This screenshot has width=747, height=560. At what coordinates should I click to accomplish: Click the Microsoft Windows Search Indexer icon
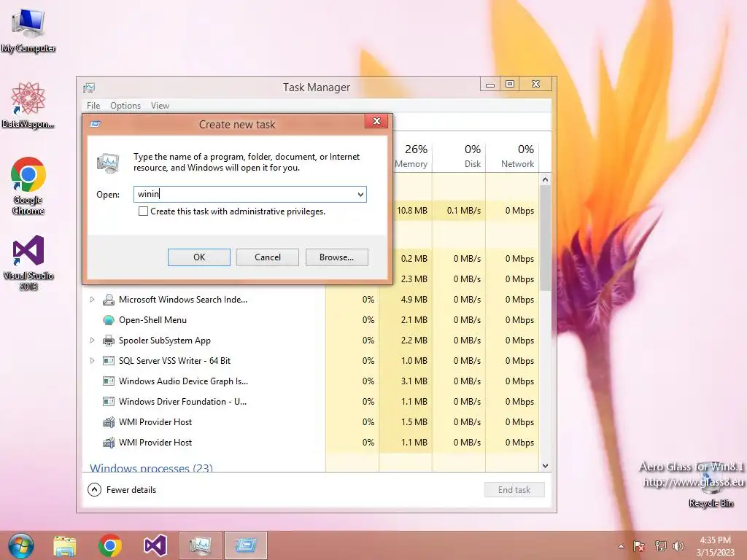pyautogui.click(x=109, y=300)
